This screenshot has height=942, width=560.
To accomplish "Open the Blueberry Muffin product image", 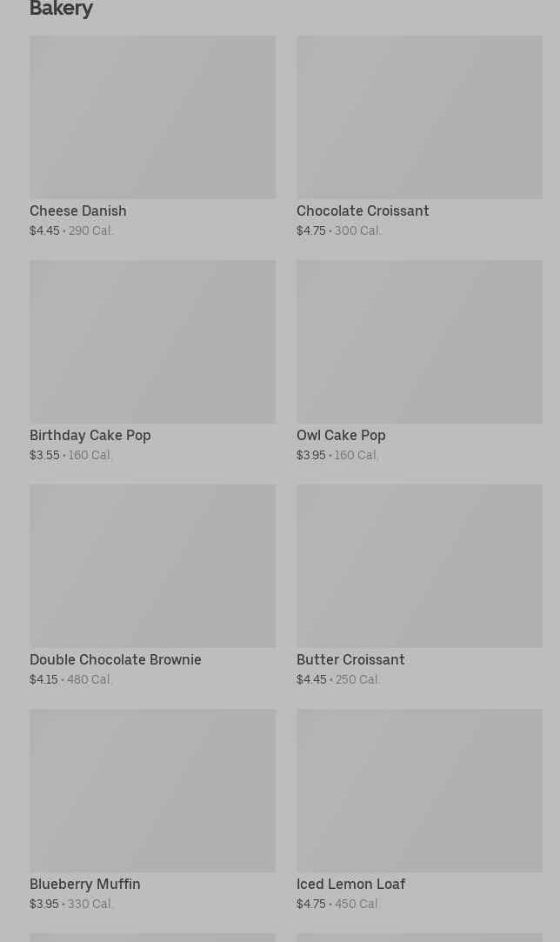I will point(152,790).
